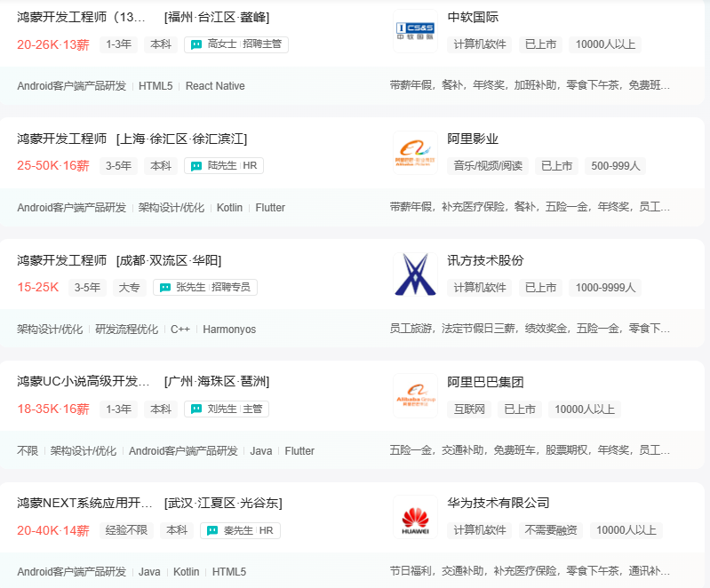Open the 阿里影业 company logo
The height and width of the screenshot is (588, 710).
415,153
